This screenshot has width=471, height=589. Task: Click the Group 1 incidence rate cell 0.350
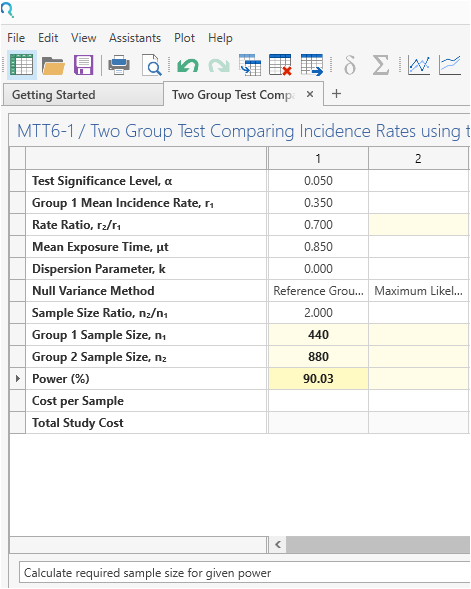pyautogui.click(x=318, y=203)
